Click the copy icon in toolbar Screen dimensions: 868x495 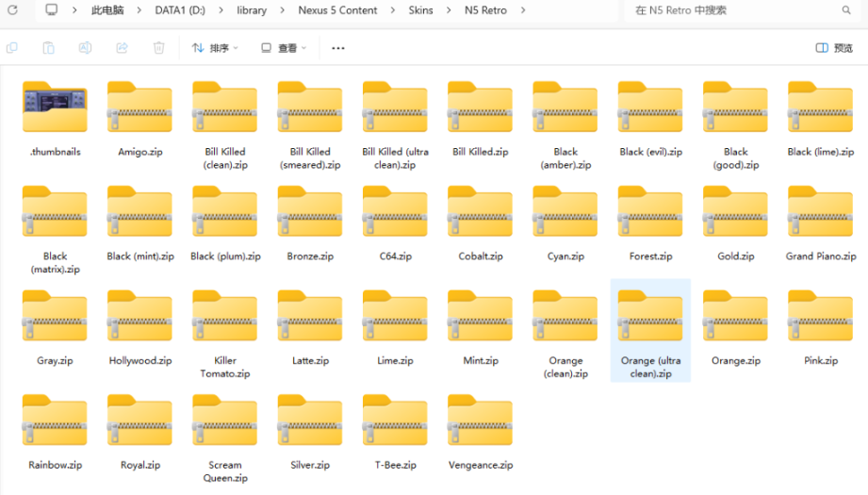pos(12,48)
